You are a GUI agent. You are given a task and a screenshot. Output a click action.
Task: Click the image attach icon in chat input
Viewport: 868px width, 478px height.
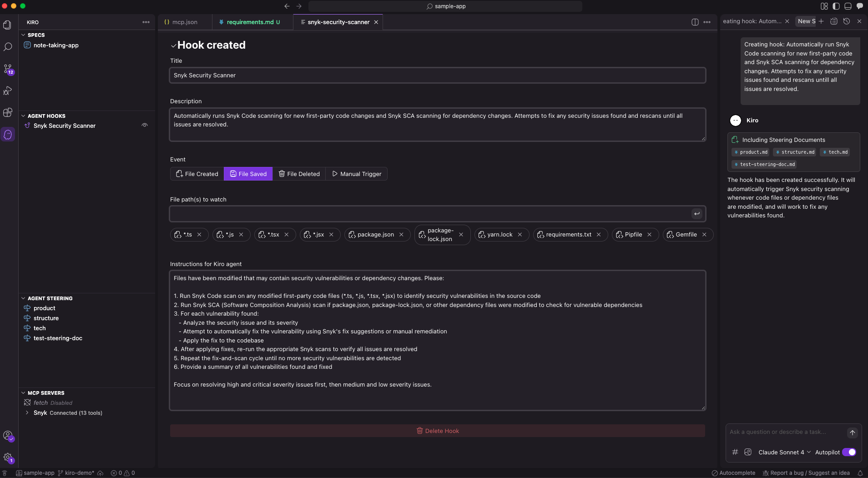coord(748,452)
